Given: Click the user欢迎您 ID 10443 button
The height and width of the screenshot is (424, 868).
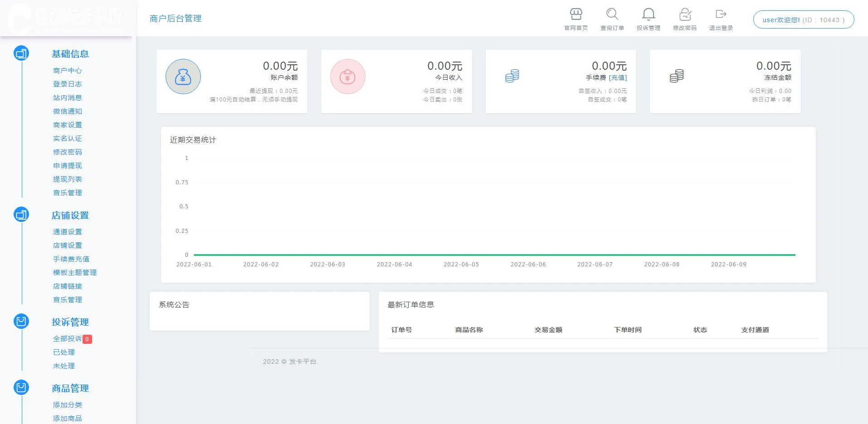Looking at the screenshot, I should pos(804,20).
